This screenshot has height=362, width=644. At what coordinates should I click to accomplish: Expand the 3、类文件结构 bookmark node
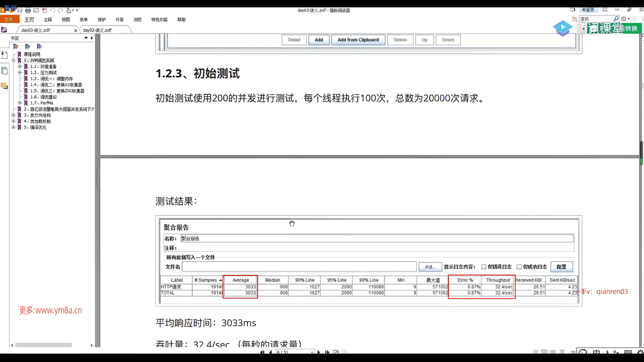click(13, 115)
